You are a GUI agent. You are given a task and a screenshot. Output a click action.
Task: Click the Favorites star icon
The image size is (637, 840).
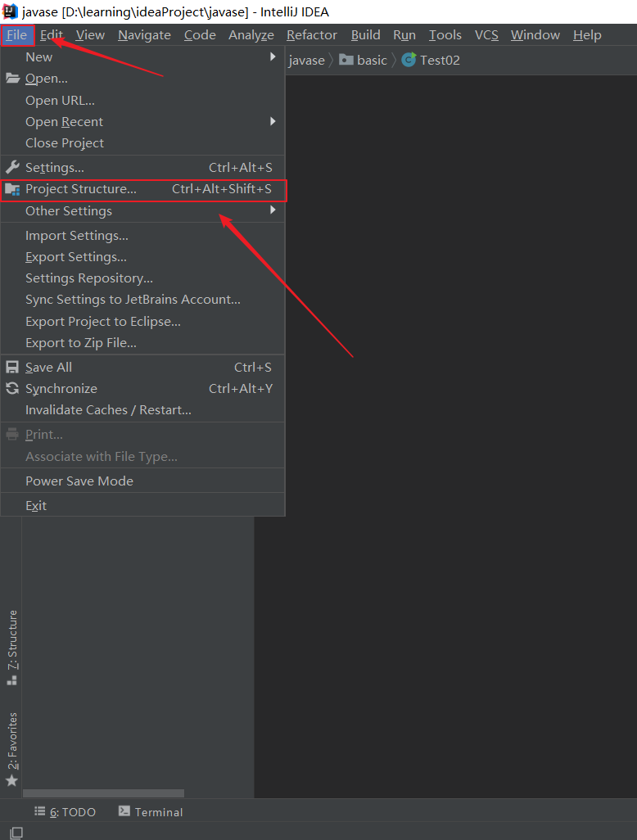11,781
